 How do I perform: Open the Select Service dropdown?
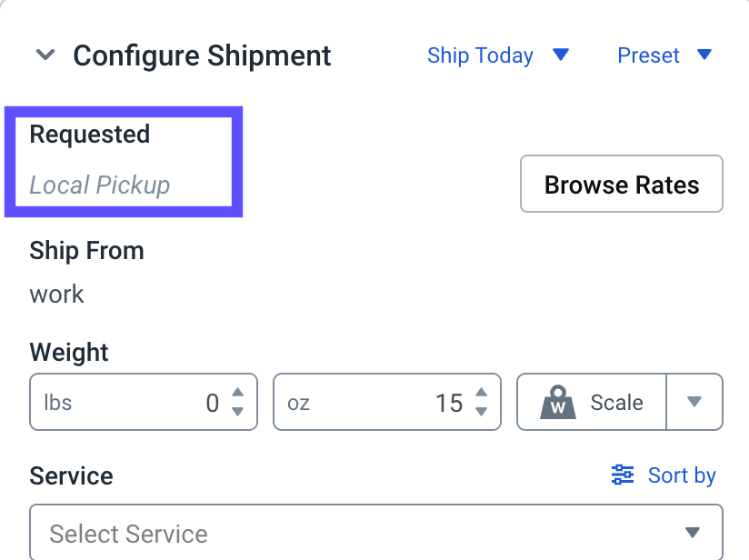(x=364, y=533)
